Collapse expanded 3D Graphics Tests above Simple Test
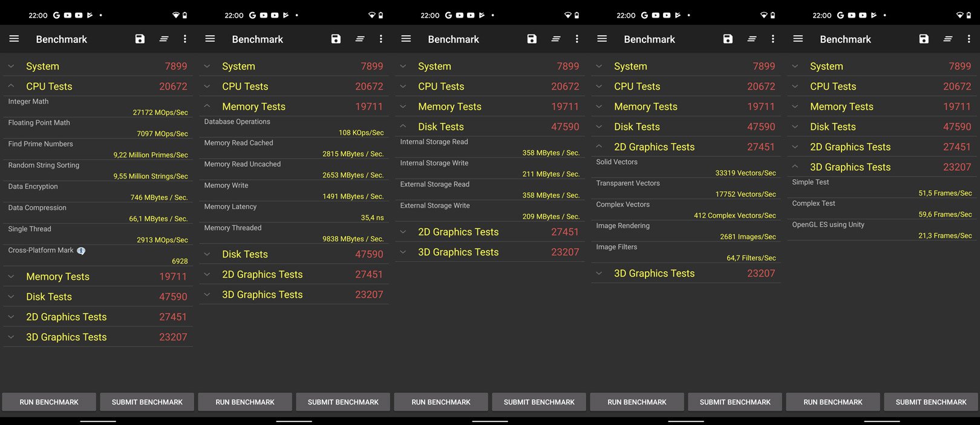 pos(795,167)
